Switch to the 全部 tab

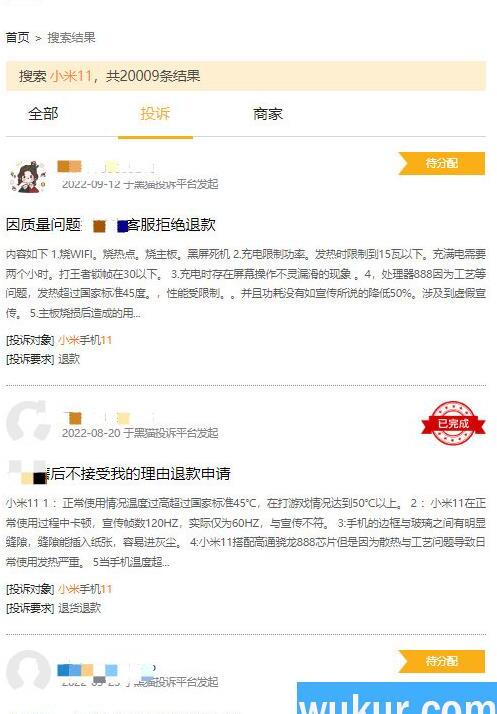pyautogui.click(x=43, y=114)
